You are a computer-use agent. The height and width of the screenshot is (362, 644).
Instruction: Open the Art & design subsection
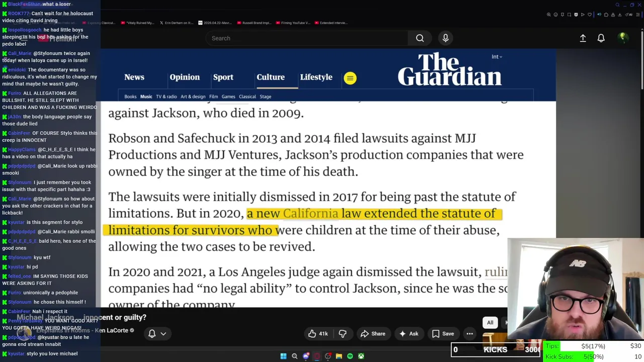coord(193,97)
